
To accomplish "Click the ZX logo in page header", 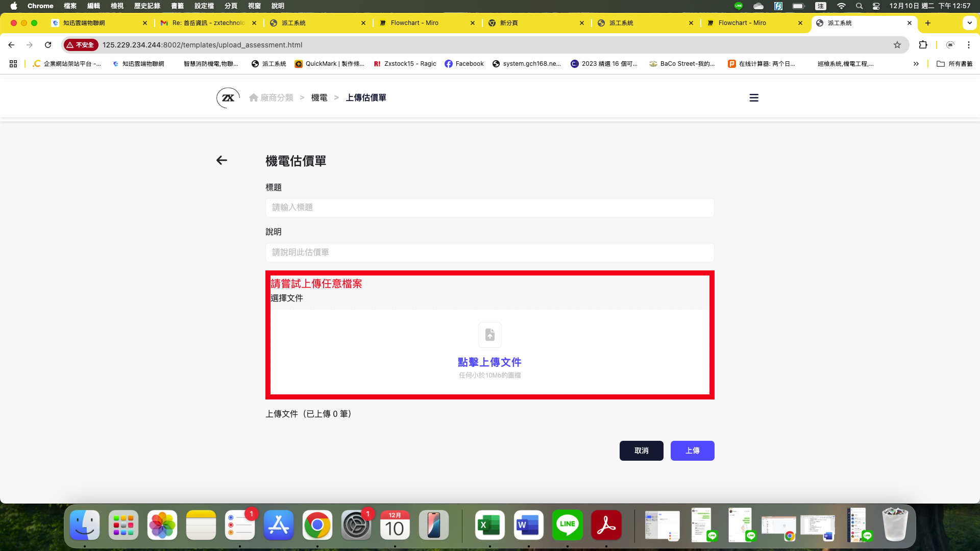I will [228, 97].
